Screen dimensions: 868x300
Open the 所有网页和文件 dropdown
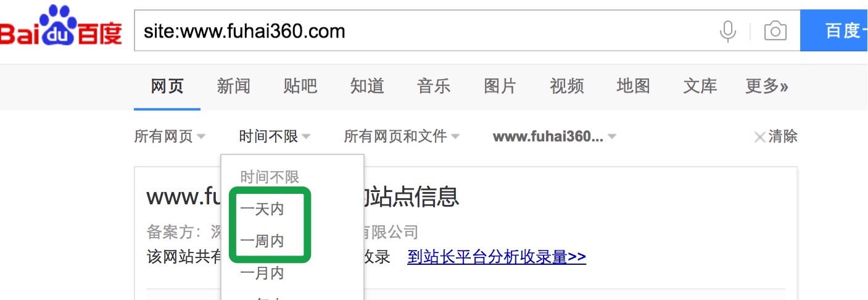pos(402,136)
